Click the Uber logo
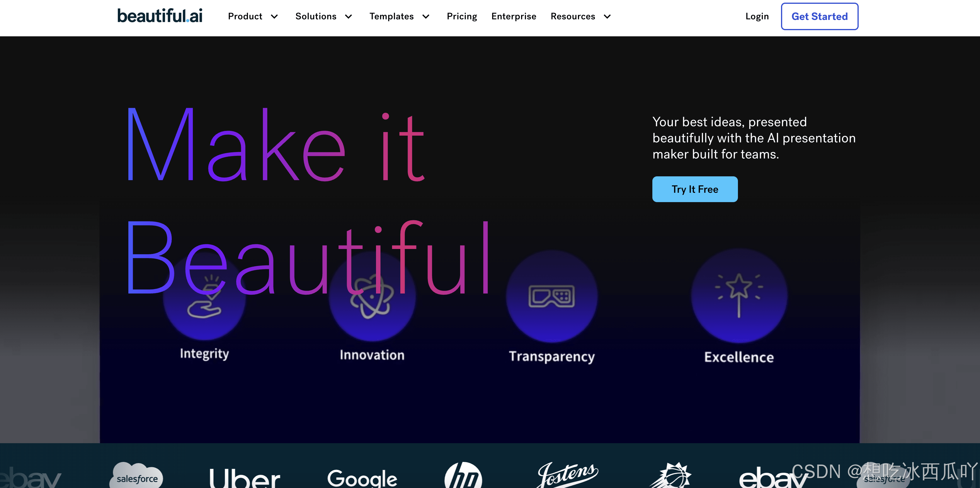Screen dimensions: 980x488 coord(245,478)
